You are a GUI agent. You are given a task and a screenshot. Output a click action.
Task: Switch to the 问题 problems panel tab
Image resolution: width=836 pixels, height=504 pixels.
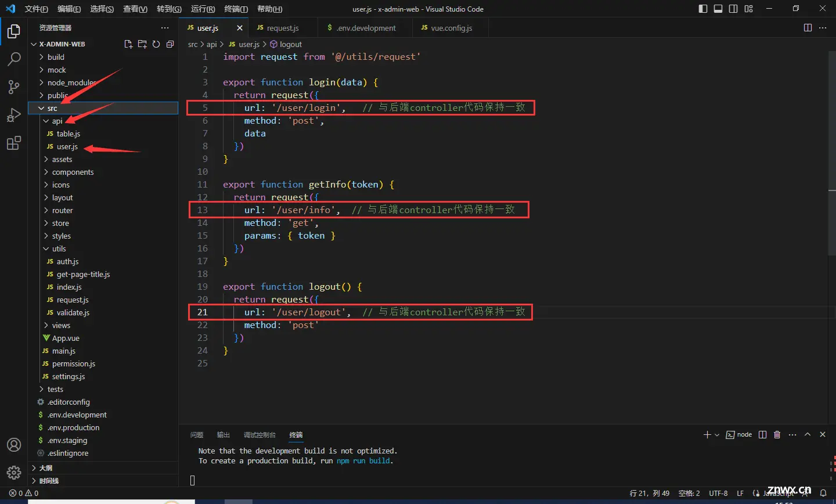[x=197, y=435]
